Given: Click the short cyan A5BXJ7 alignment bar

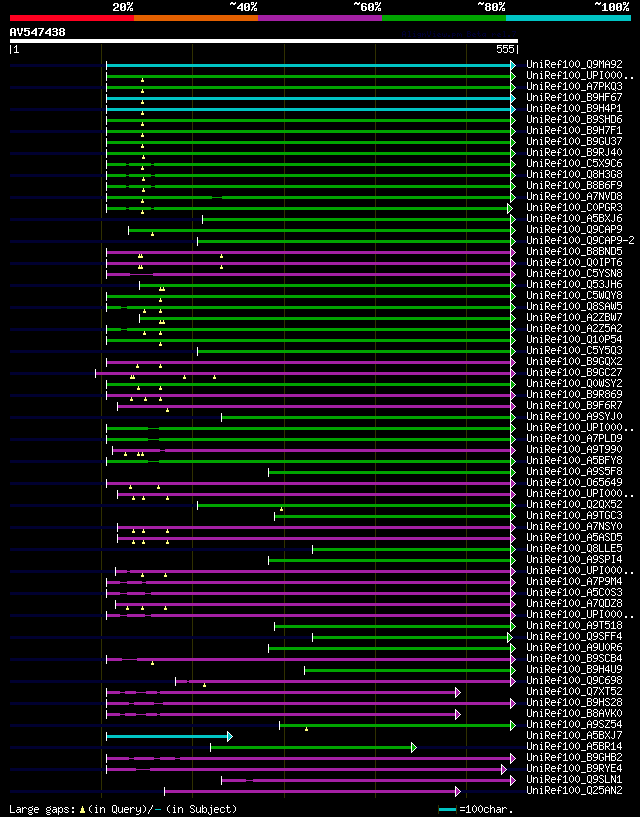Looking at the screenshot, I should [167, 736].
